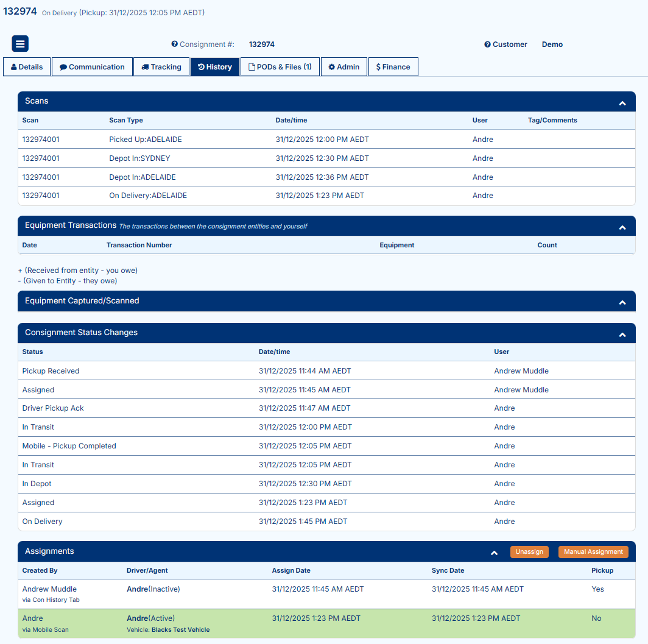
Task: Select the History tab
Action: click(x=215, y=67)
